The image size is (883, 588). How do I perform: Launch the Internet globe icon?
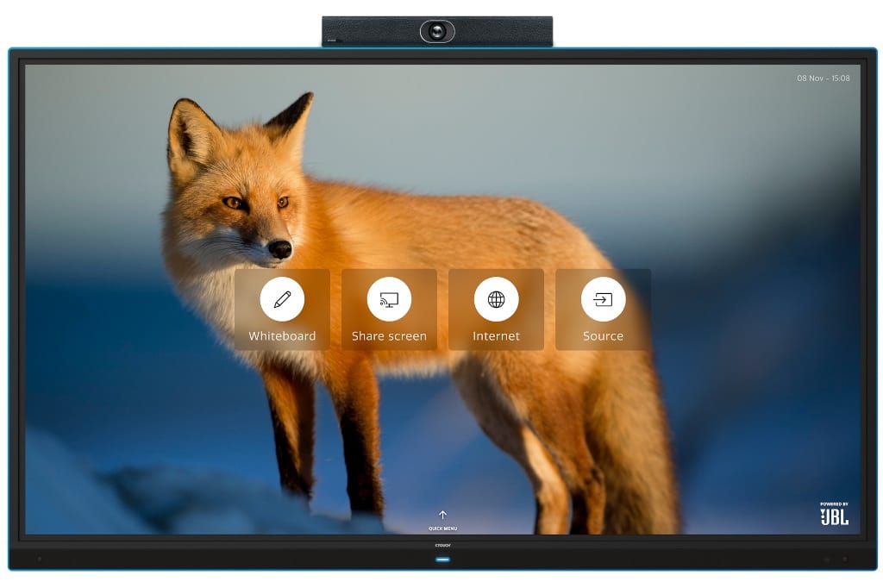coord(496,299)
